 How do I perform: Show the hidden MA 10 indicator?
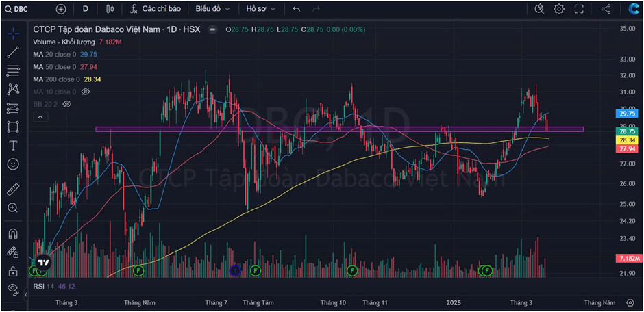click(x=86, y=92)
